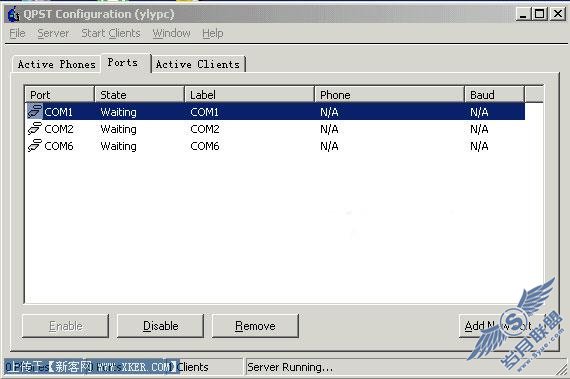This screenshot has width=570, height=379.
Task: Click the COM6 label cell
Action: (205, 146)
